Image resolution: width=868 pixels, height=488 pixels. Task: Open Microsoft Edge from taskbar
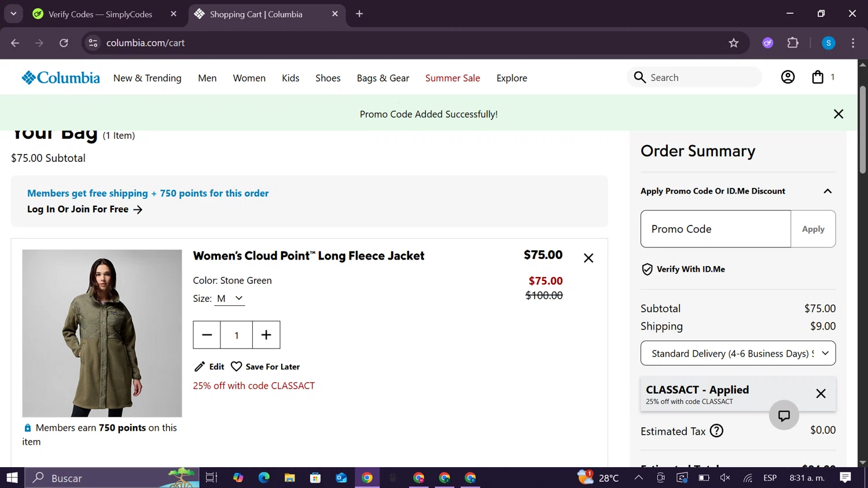point(264,478)
